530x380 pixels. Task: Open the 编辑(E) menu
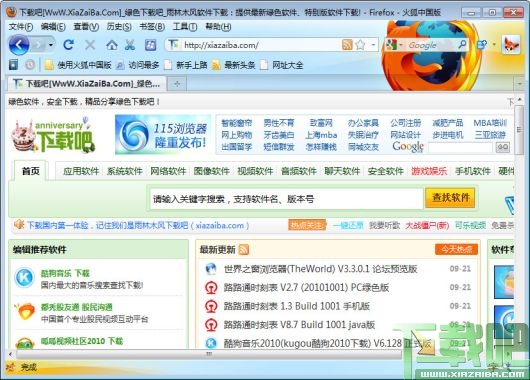pyautogui.click(x=53, y=27)
